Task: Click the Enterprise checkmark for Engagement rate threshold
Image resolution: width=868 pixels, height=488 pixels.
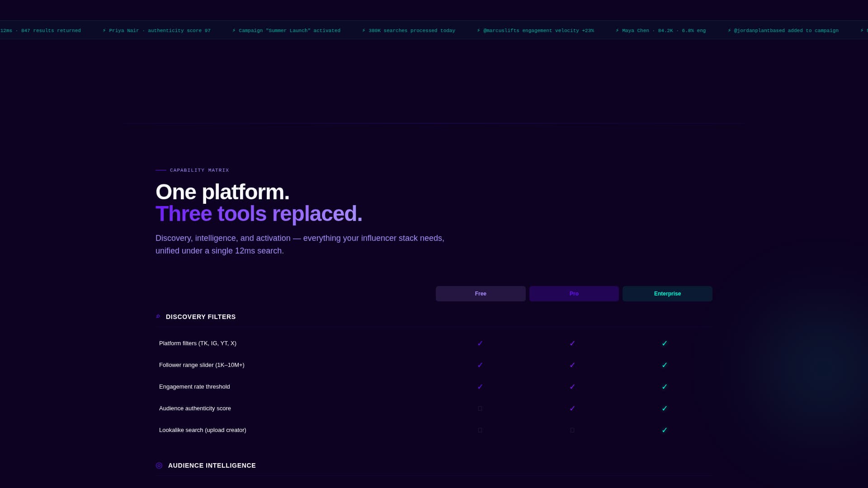Action: click(x=665, y=387)
